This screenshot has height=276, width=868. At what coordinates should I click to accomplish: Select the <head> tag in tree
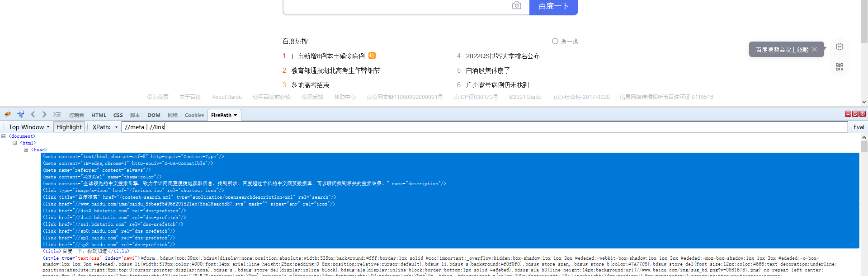(x=39, y=150)
